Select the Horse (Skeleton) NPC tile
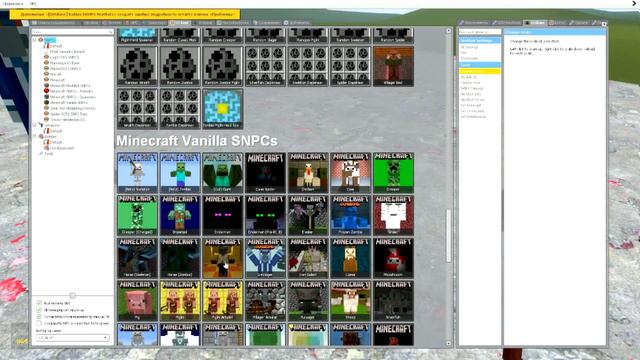Image resolution: width=640 pixels, height=360 pixels. [137, 258]
